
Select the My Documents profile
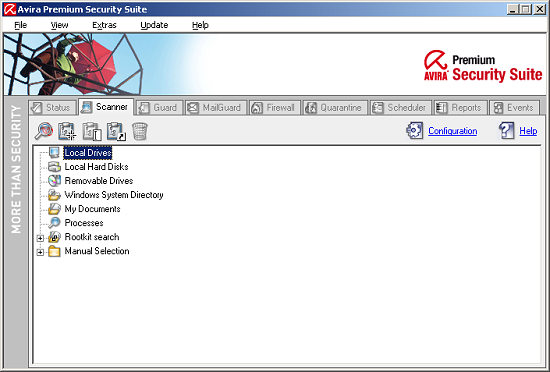(92, 209)
